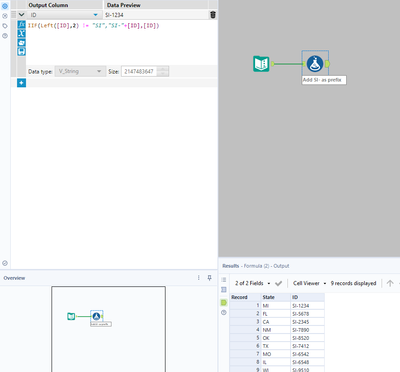
Task: Select the SI-8520 cell
Action: click(x=307, y=338)
